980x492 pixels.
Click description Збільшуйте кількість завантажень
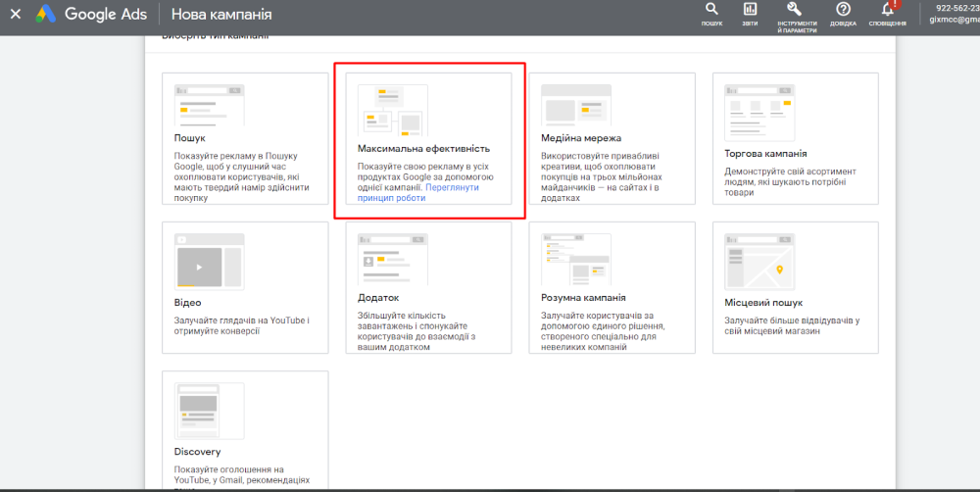click(416, 331)
